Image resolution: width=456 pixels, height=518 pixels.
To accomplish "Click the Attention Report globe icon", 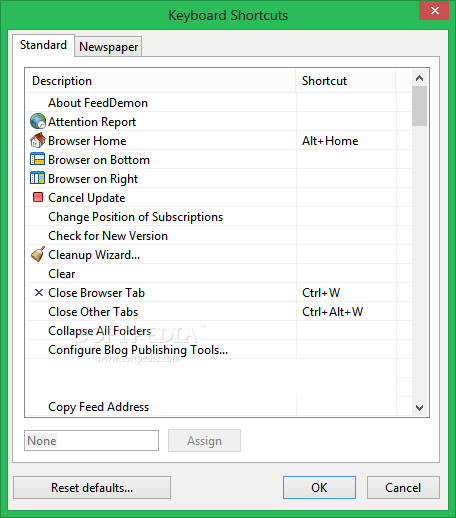I will (x=38, y=121).
